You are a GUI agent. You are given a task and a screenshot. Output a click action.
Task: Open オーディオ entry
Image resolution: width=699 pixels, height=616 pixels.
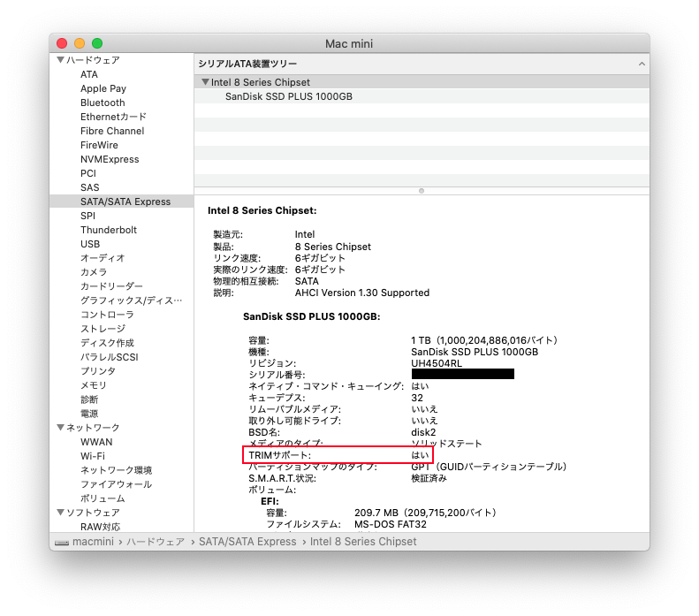(103, 258)
